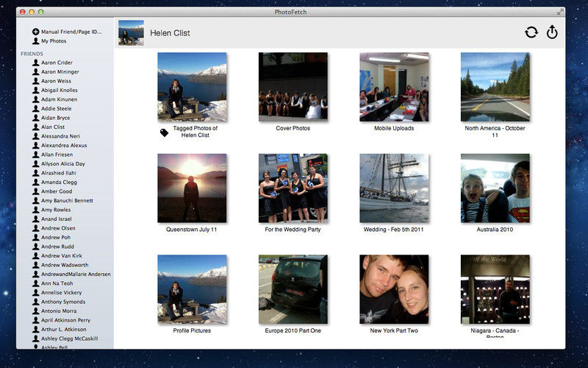Screen dimensions: 588x368
Task: Click the refresh albums icon
Action: click(531, 32)
